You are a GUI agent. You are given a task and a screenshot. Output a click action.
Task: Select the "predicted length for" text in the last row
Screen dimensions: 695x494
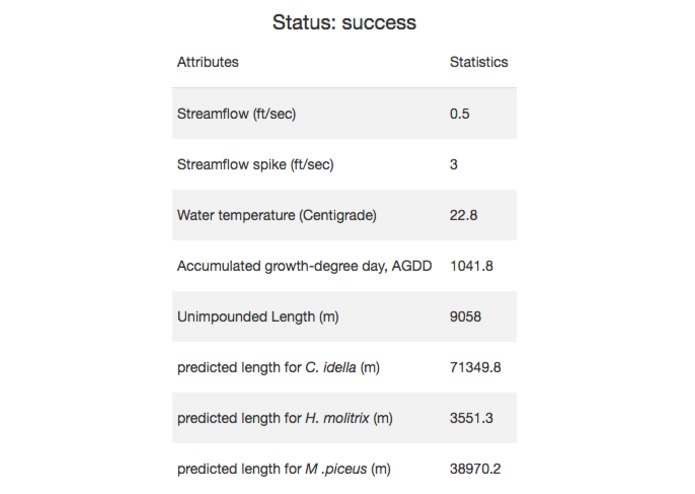pyautogui.click(x=240, y=469)
